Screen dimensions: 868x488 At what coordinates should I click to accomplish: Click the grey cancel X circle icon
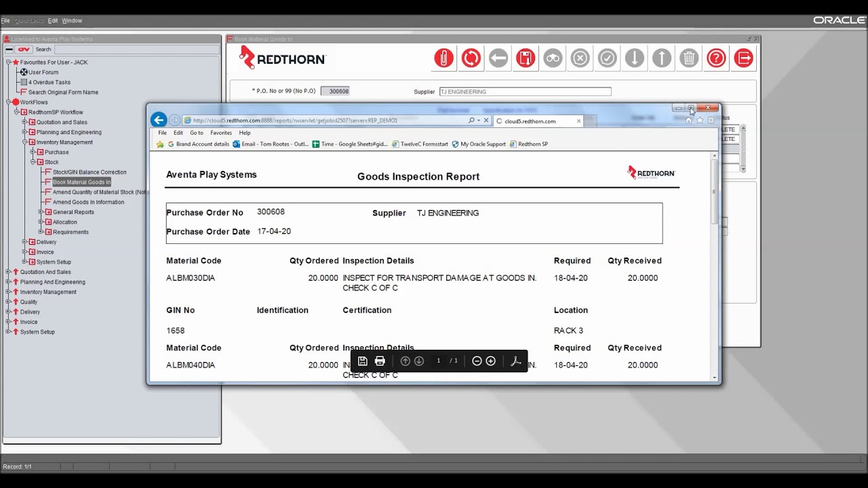(x=580, y=58)
